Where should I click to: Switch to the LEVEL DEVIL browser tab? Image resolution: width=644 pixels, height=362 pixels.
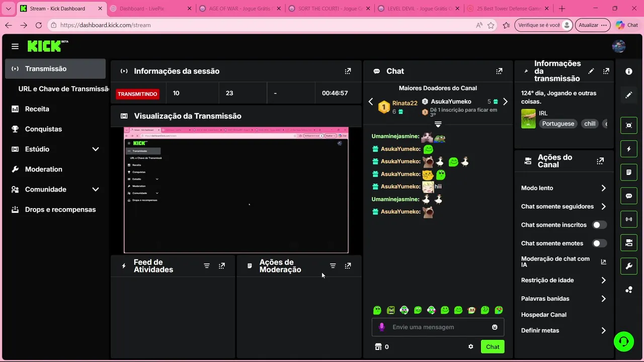tap(419, 9)
